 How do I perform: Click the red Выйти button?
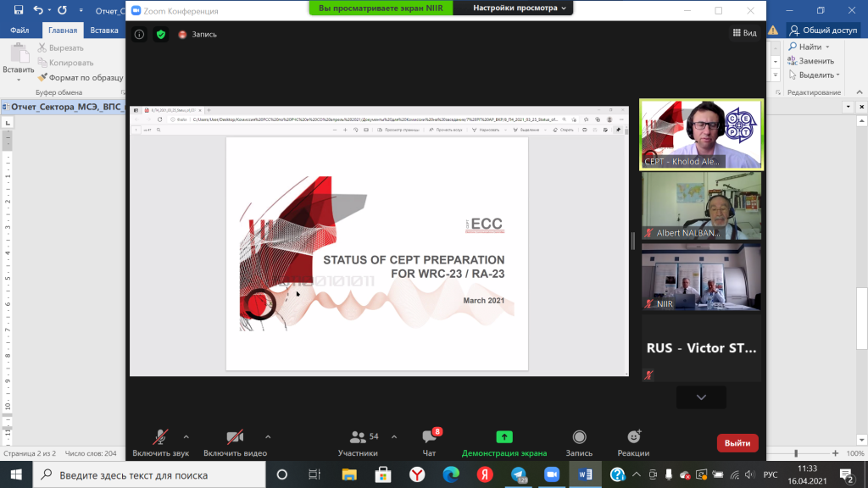(737, 442)
